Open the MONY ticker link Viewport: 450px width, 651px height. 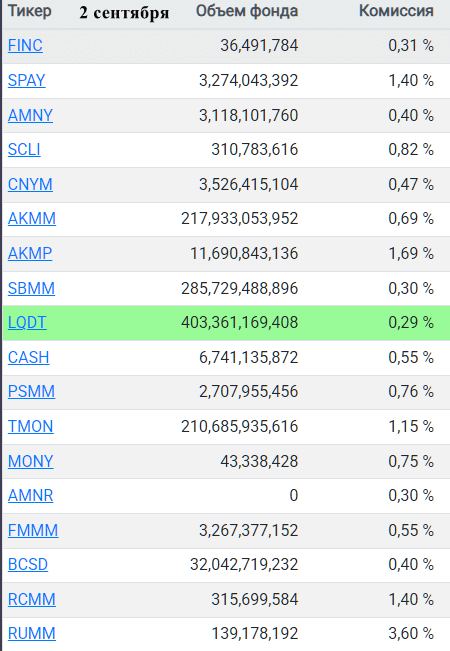31,461
